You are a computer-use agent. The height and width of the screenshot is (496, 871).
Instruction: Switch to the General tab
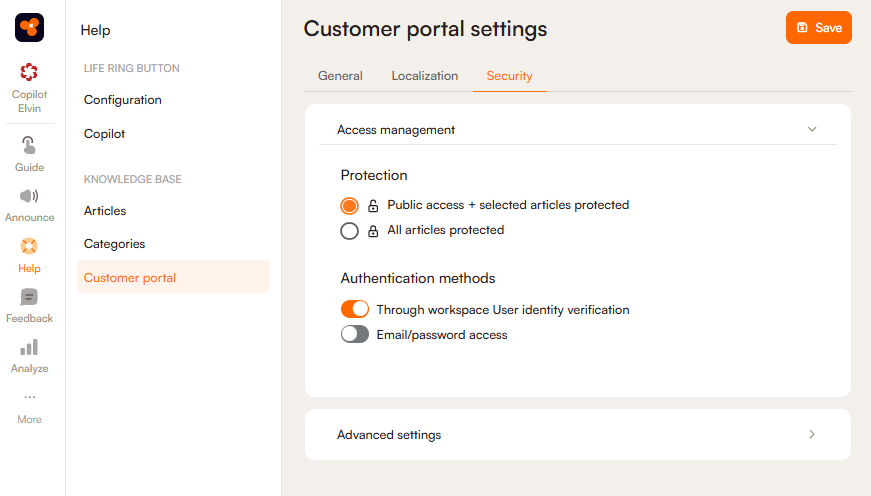click(x=340, y=76)
